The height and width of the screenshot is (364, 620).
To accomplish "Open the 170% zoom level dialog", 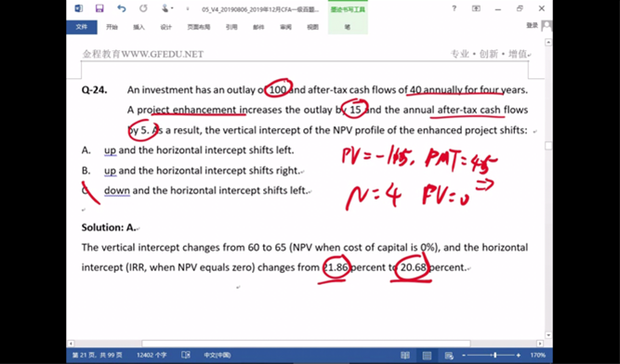I will (x=538, y=355).
